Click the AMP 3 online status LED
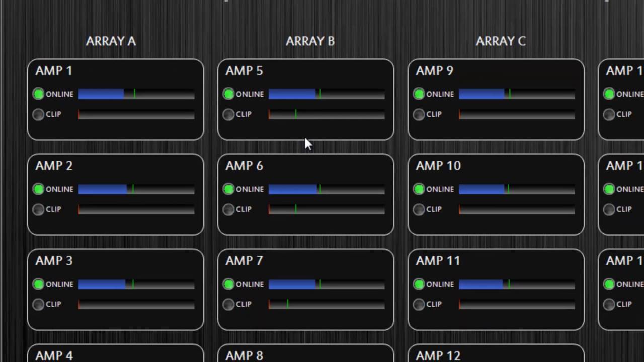 click(39, 284)
